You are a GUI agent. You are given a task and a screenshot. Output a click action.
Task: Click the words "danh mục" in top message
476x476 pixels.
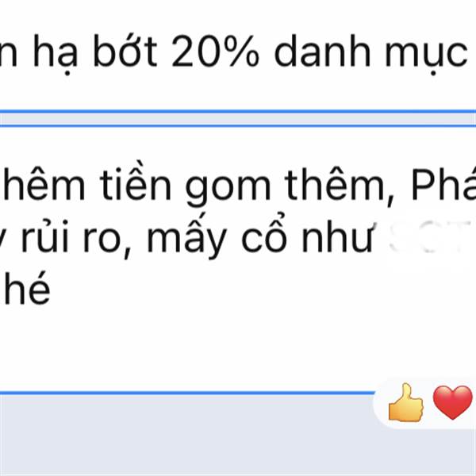(x=371, y=53)
